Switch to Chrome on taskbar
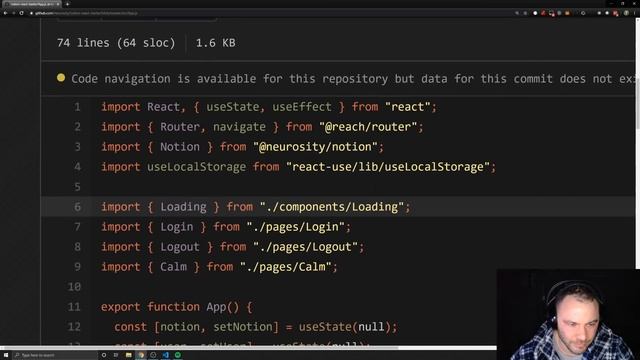Viewport: 640px width, 360px height. click(x=141, y=355)
